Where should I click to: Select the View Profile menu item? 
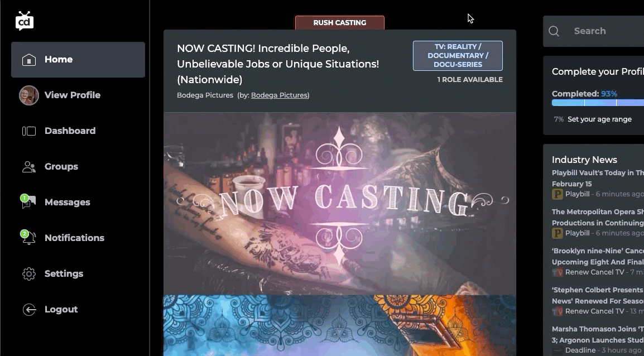coord(73,95)
